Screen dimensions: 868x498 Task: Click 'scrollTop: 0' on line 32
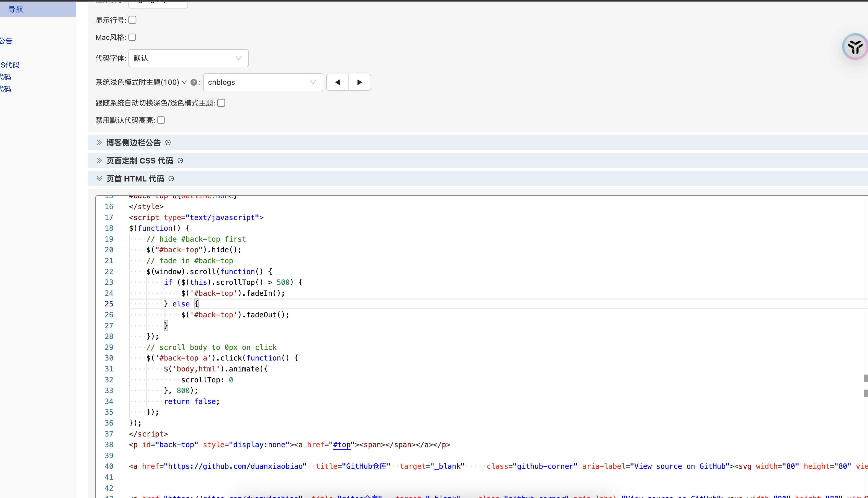click(x=207, y=380)
